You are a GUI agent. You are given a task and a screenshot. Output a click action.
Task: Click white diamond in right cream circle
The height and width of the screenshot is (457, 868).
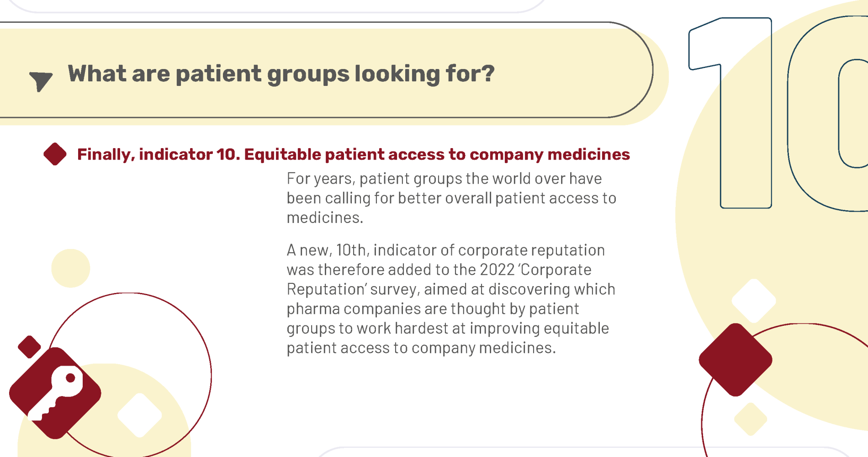coord(754,301)
